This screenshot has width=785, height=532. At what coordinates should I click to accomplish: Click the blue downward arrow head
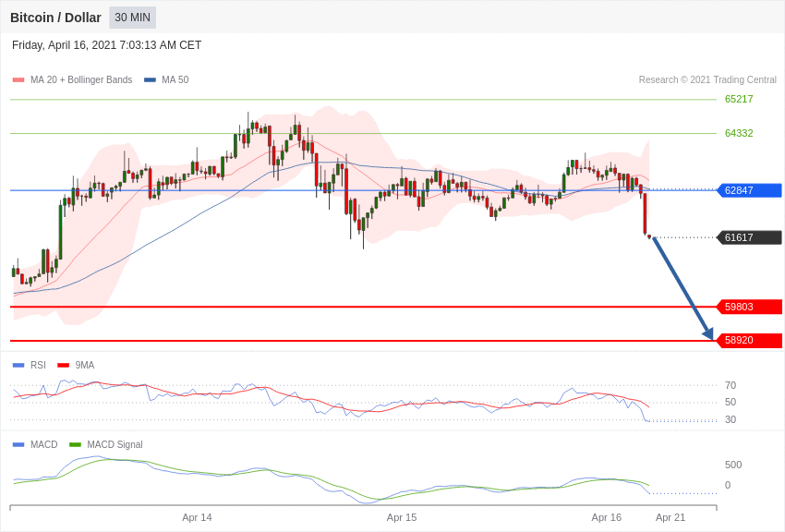708,333
